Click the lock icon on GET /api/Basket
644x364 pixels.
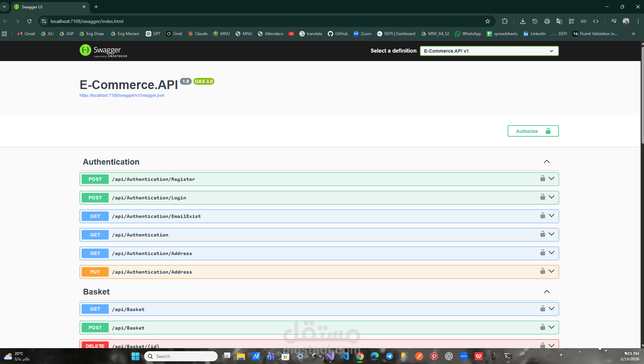coord(542,309)
